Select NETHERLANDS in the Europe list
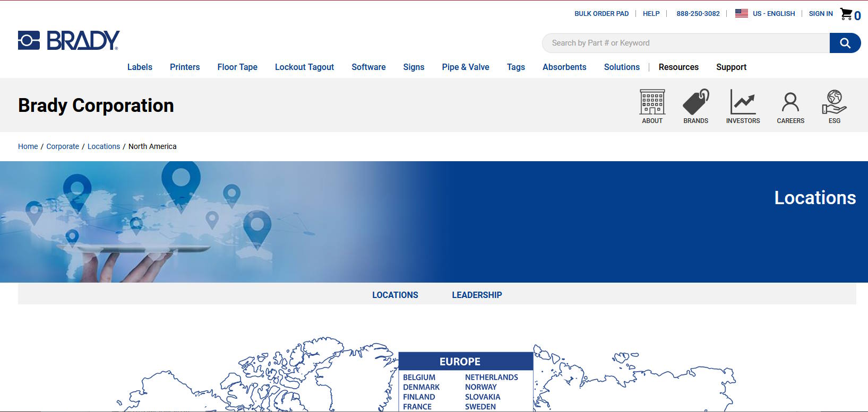The height and width of the screenshot is (412, 868). [x=492, y=378]
